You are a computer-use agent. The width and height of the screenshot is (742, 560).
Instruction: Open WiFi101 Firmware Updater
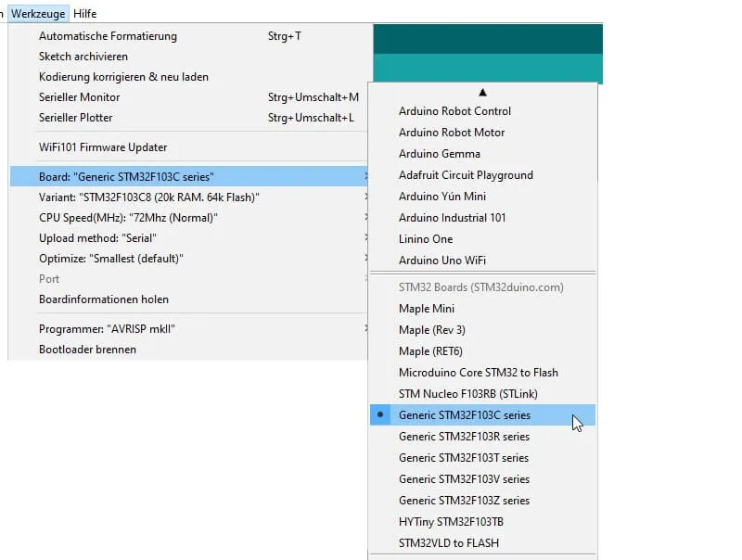coord(103,147)
